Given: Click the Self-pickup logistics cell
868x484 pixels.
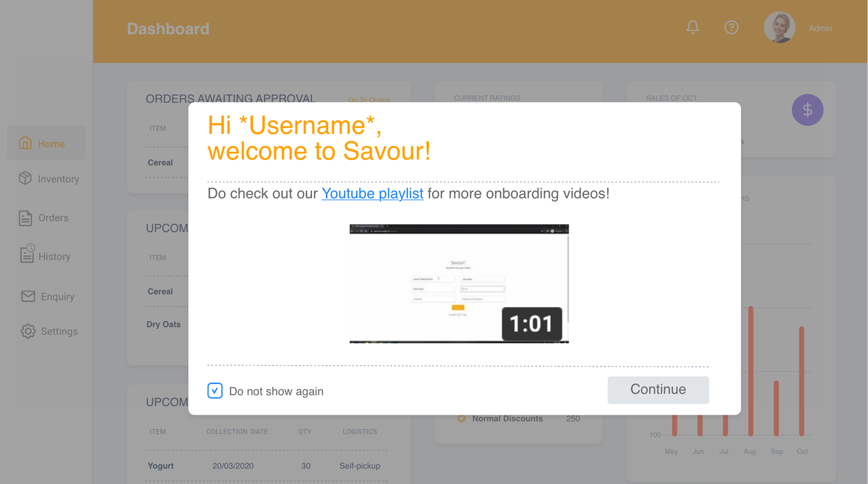Looking at the screenshot, I should (x=360, y=466).
